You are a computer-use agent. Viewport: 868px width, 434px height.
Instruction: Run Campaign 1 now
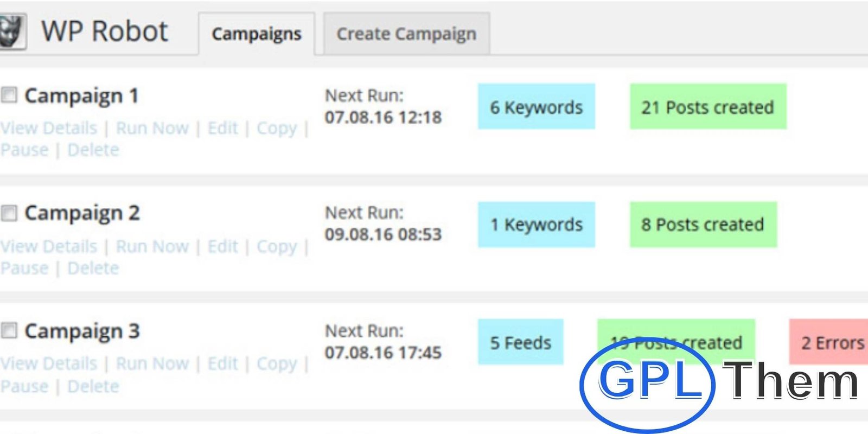tap(152, 128)
